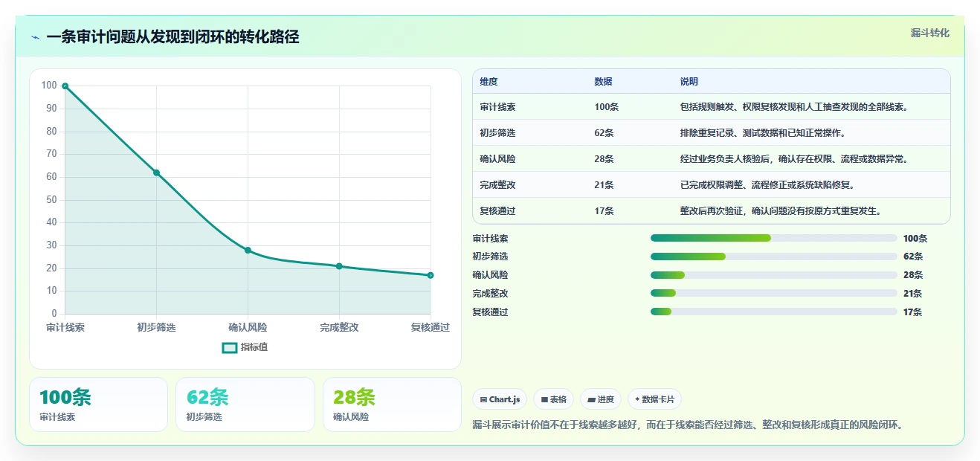Viewport: 980px width, 461px height.
Task: Click the description starting 整改后再次验证
Action: 781,211
